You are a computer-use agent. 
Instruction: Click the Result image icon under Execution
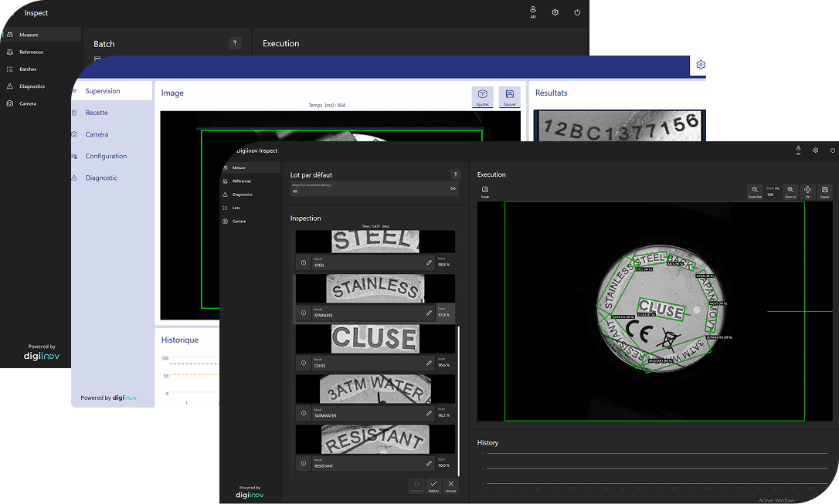484,191
